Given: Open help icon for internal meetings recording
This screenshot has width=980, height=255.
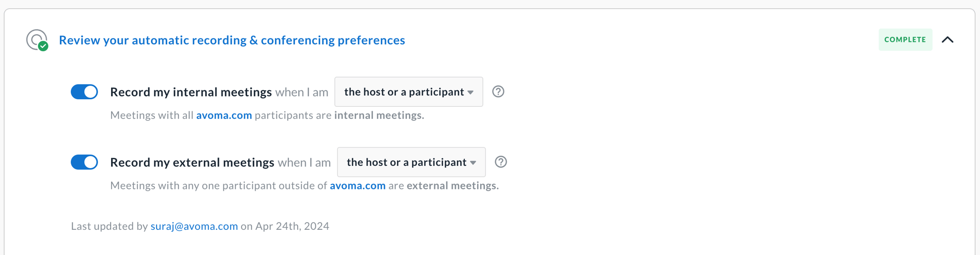Looking at the screenshot, I should 498,92.
